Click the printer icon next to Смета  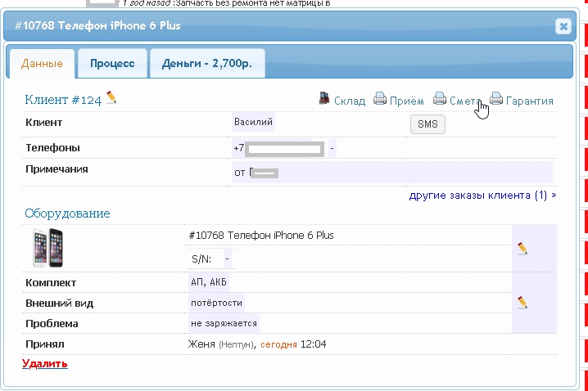click(440, 100)
